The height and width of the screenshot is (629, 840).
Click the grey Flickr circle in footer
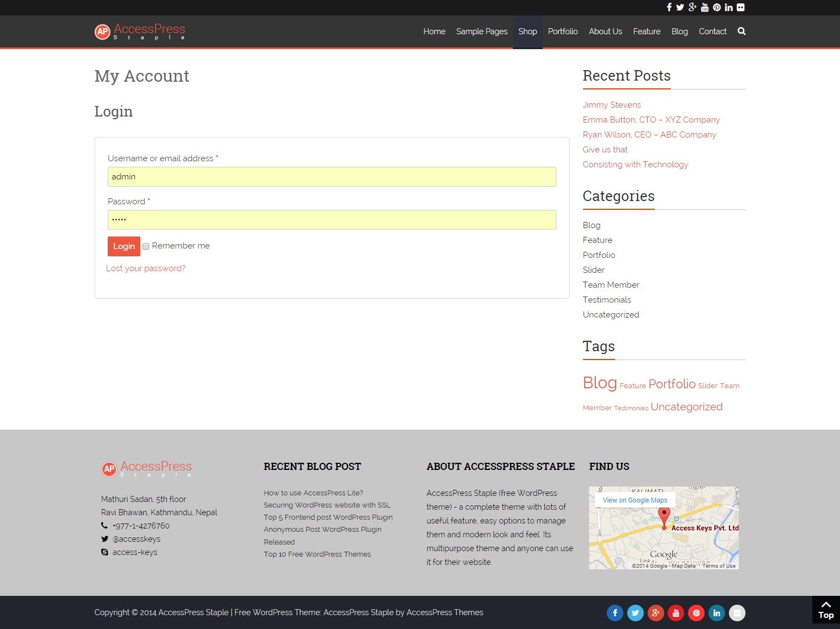[737, 612]
